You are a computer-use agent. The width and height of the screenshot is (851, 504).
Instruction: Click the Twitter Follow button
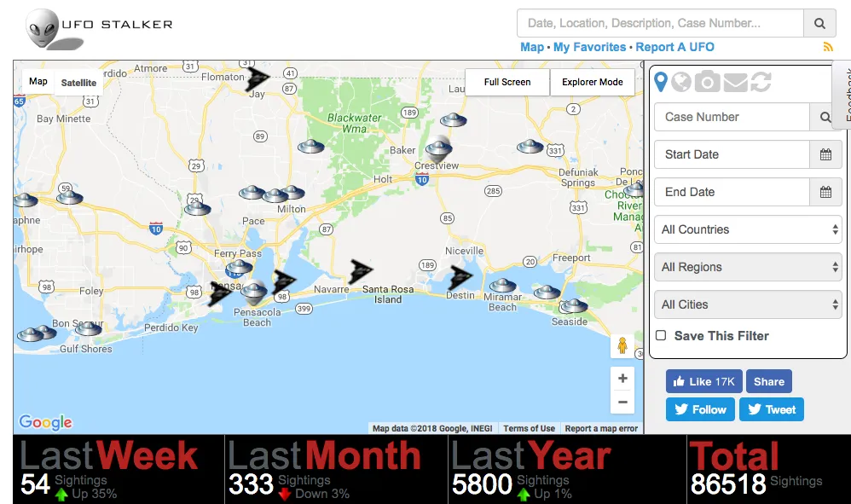700,409
